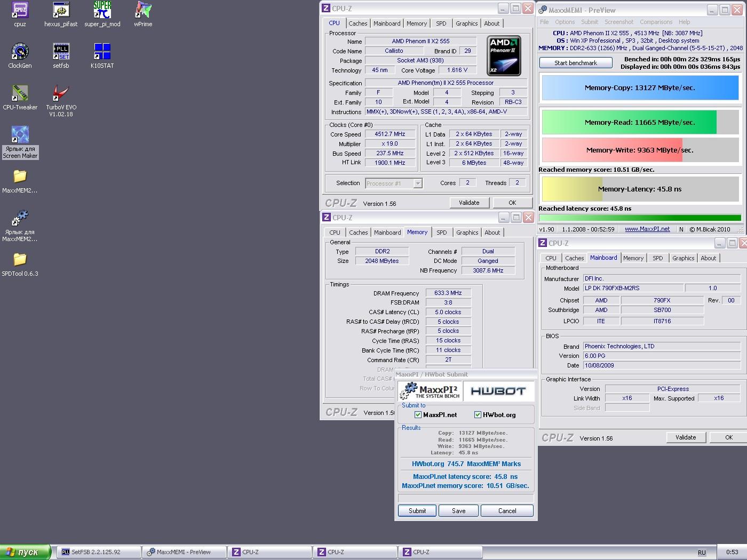Open the Processor #1 selection dropdown

[394, 183]
